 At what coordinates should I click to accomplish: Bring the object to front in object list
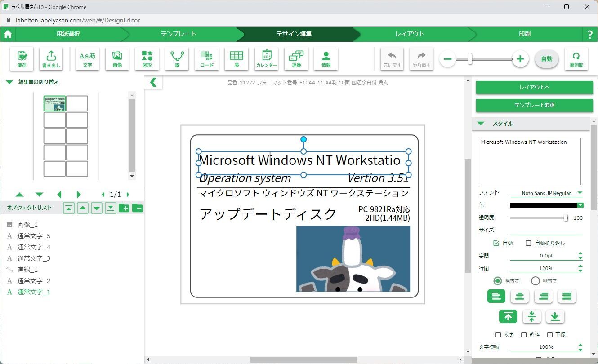pyautogui.click(x=69, y=208)
